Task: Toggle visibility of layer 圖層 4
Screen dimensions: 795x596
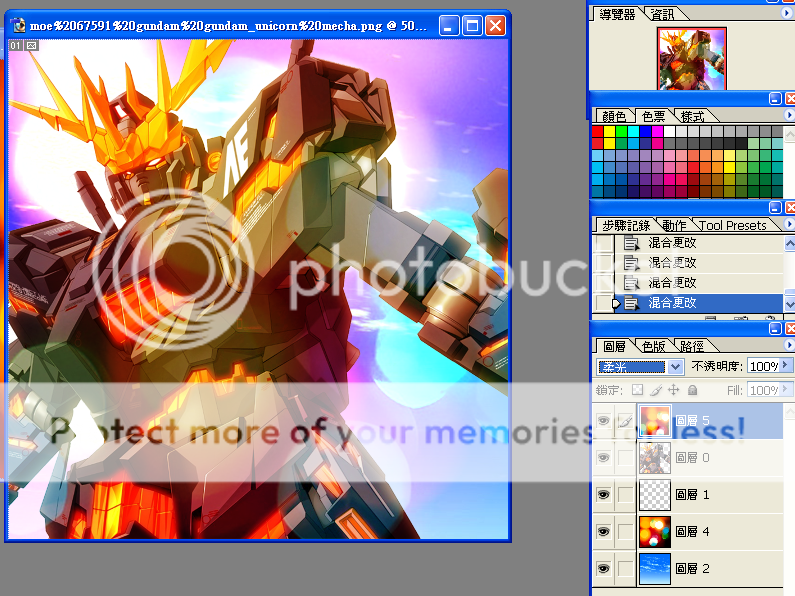Action: point(603,531)
